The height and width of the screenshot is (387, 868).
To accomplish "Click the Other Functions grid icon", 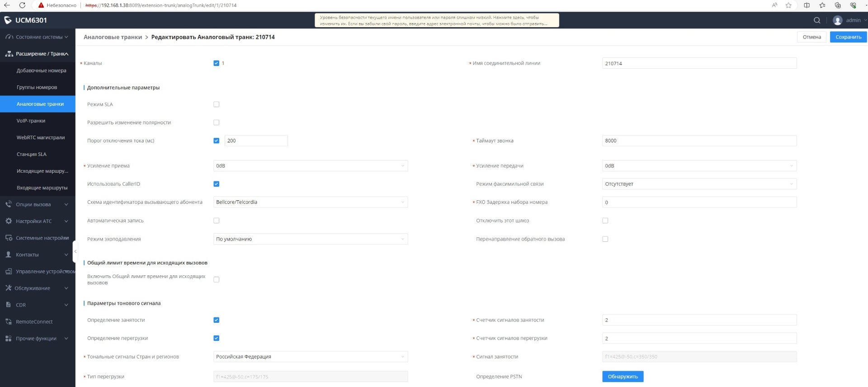I will click(x=9, y=338).
